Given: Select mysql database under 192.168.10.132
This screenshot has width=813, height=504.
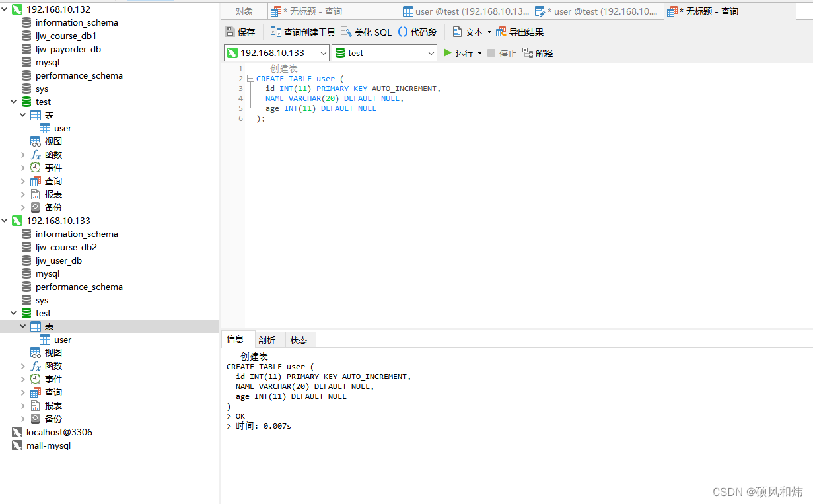Looking at the screenshot, I should (x=48, y=62).
